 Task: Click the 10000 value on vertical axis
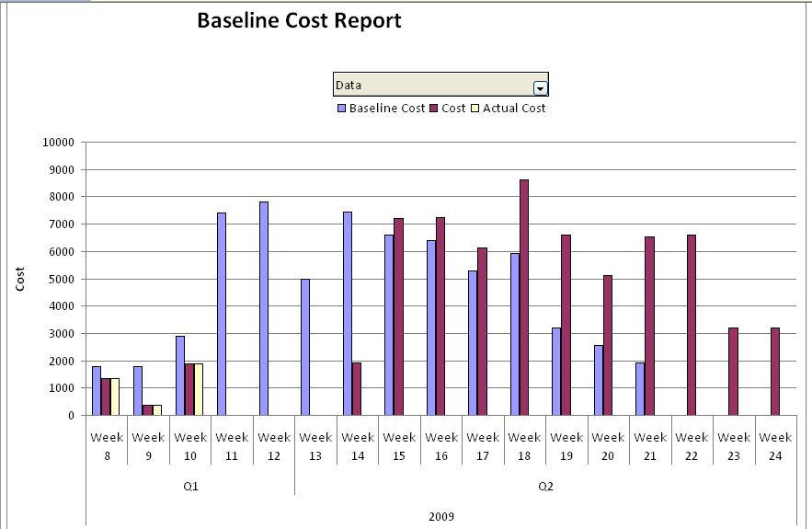coord(58,143)
